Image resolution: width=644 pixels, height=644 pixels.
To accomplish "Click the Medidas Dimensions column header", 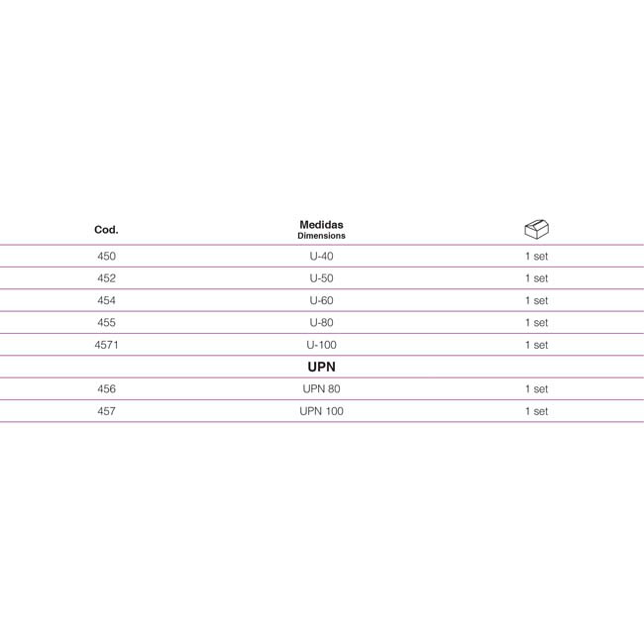I will 322,230.
